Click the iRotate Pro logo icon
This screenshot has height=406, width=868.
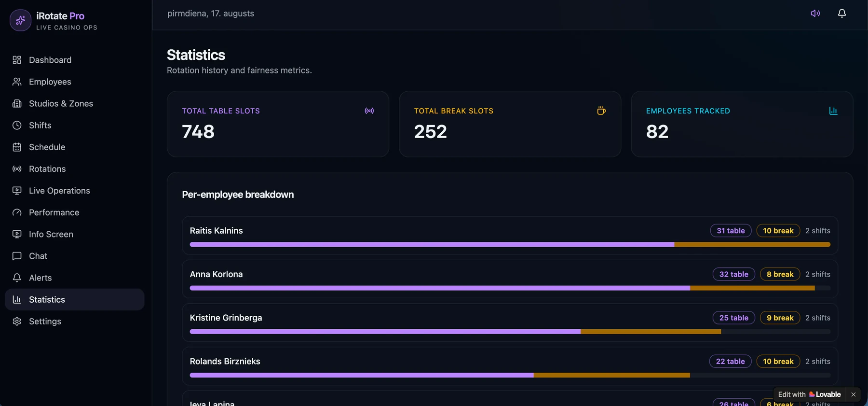click(x=20, y=20)
